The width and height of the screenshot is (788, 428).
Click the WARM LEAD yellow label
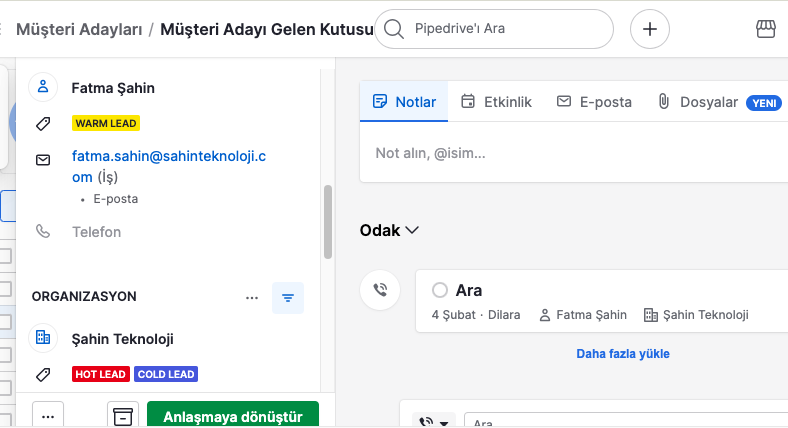[106, 123]
